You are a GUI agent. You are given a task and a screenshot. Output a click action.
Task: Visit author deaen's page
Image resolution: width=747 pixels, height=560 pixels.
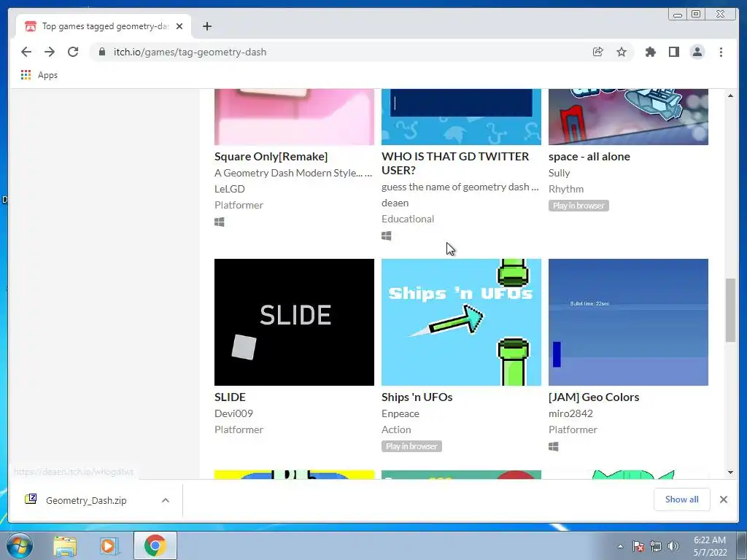tap(395, 203)
